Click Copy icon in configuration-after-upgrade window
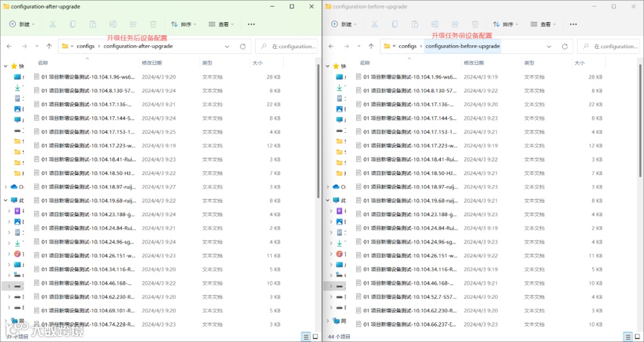The height and width of the screenshot is (342, 644). [x=73, y=24]
